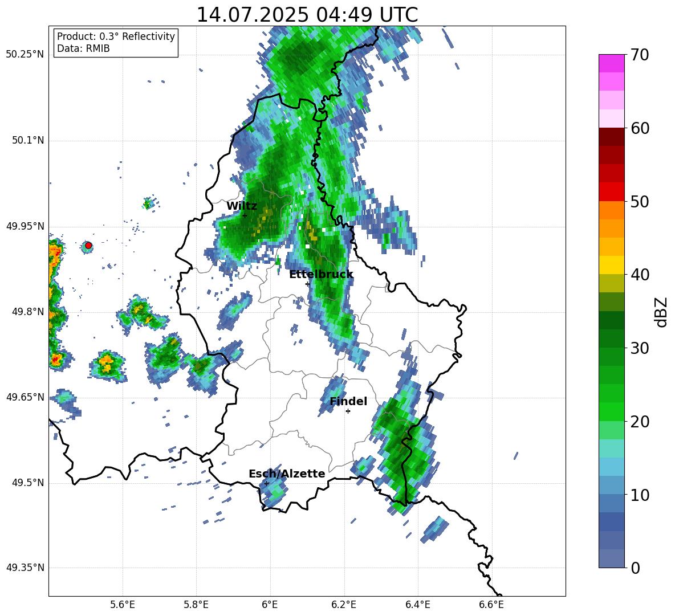The width and height of the screenshot is (675, 616).
Task: Click the 6.4°E longitude label
Action: click(417, 605)
